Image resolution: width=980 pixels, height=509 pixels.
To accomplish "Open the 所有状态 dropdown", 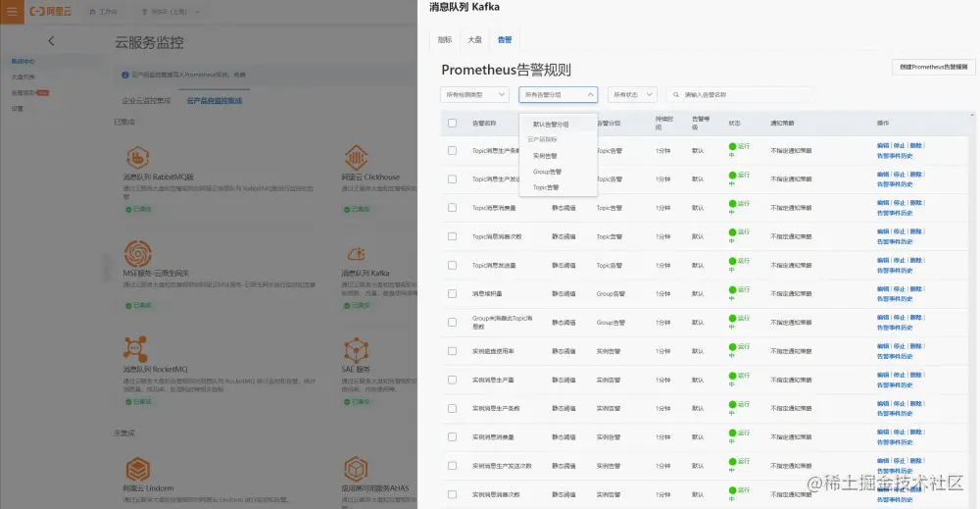I will click(632, 94).
